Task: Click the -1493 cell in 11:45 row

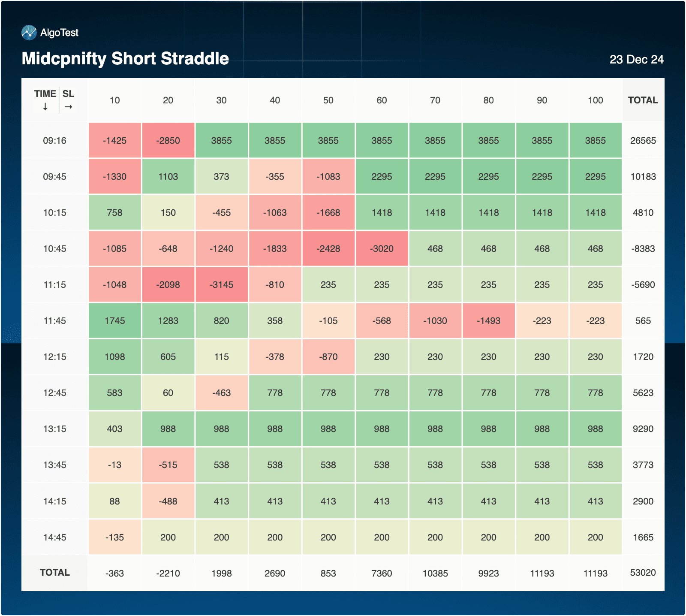Action: pos(488,321)
